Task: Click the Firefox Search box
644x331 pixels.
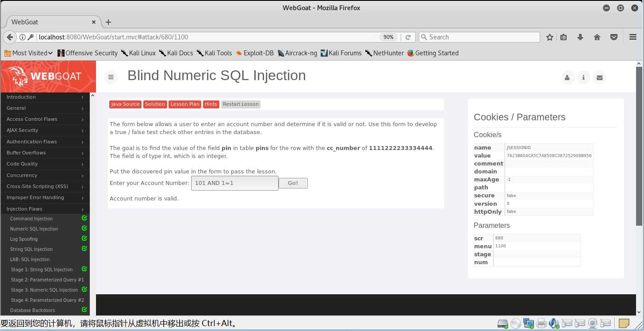Action: (x=479, y=37)
